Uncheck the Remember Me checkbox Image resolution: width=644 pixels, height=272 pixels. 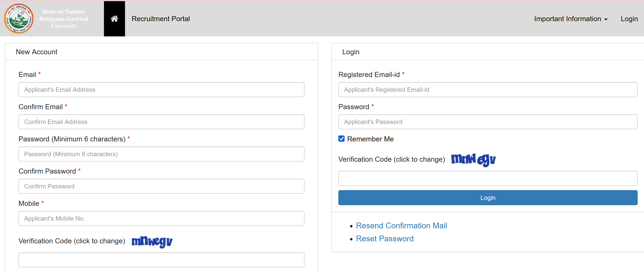click(x=341, y=139)
